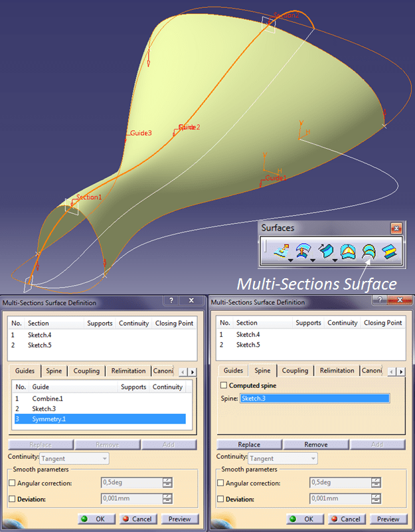Tick Angular correction in the Guides dialog
415x532 pixels.
pos(12,483)
